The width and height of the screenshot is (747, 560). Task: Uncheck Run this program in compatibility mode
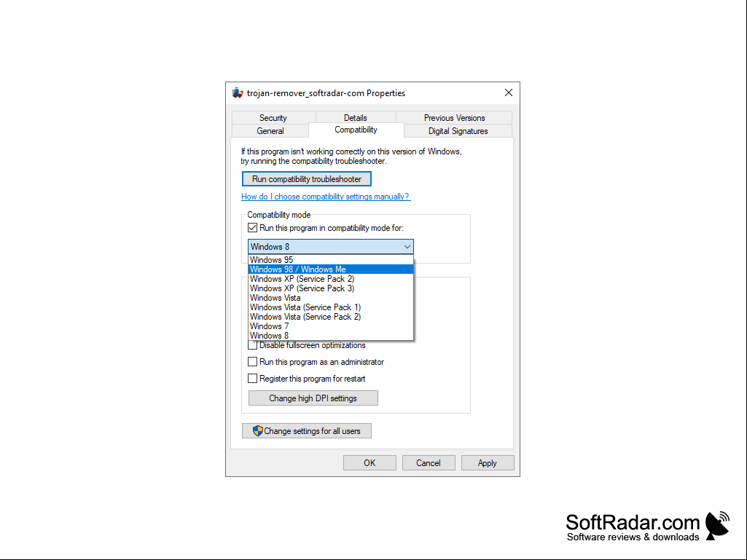point(252,228)
